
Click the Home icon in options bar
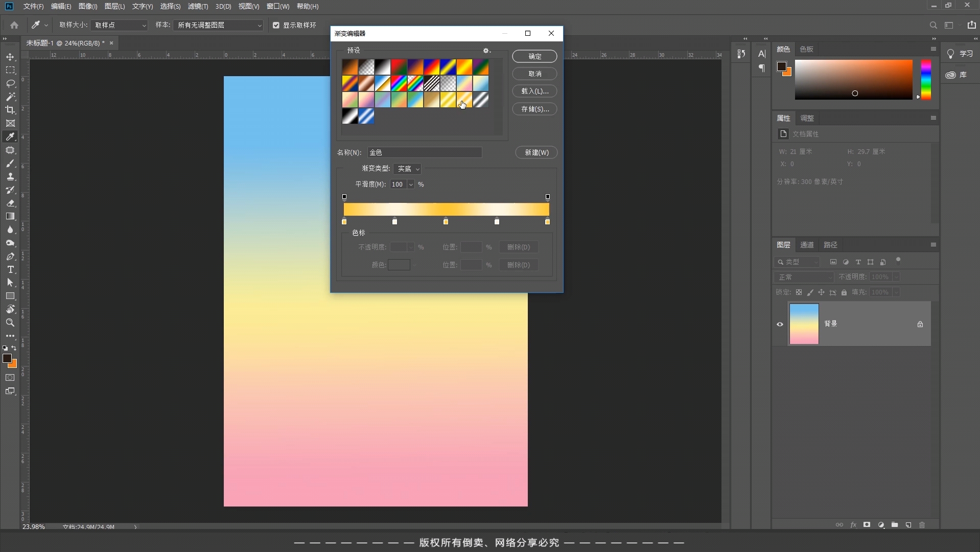pyautogui.click(x=14, y=25)
